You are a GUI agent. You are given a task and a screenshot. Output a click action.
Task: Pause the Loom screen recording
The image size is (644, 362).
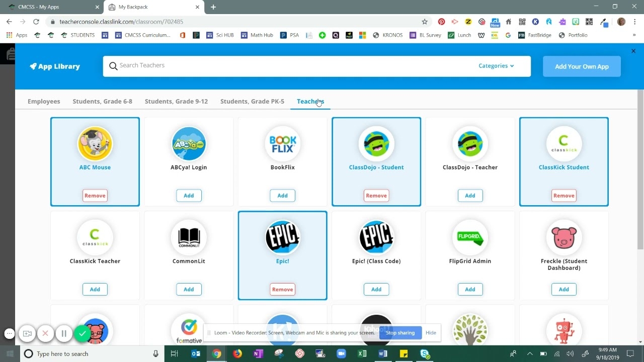pos(64,333)
